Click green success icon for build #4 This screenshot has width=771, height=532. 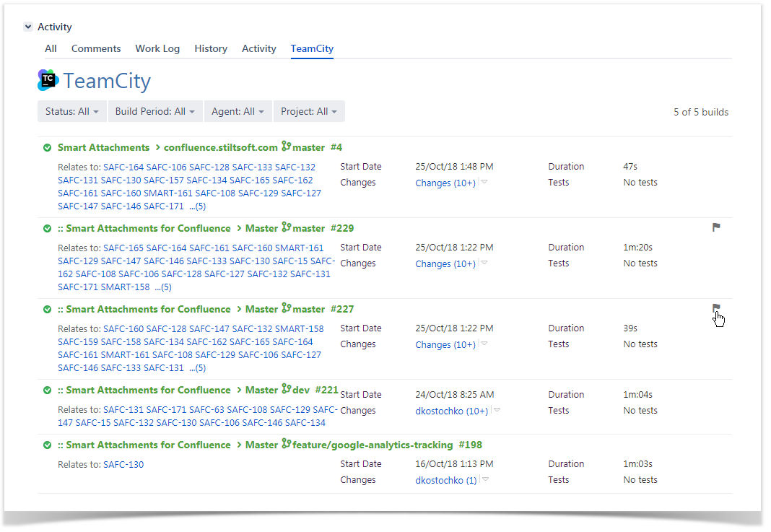[x=47, y=148]
